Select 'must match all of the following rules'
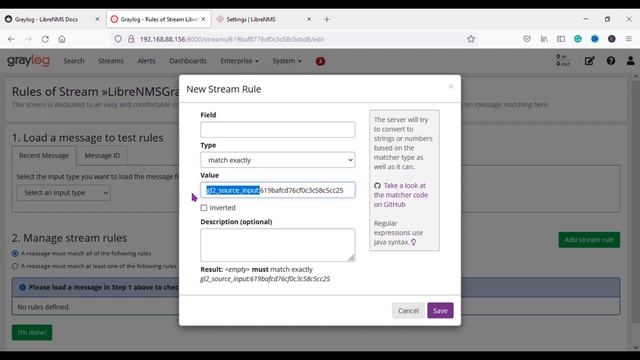This screenshot has height=360, width=640. pos(15,253)
